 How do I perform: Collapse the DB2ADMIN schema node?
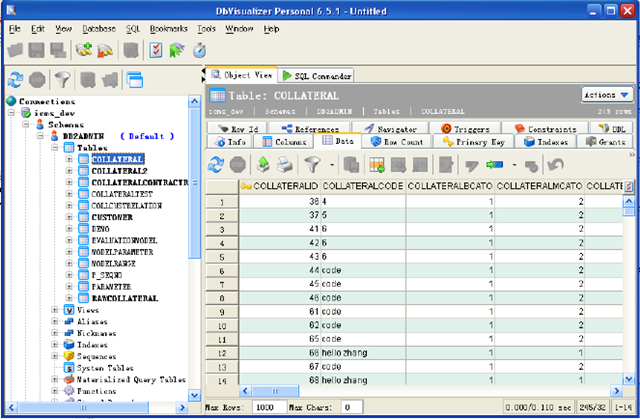(40, 136)
